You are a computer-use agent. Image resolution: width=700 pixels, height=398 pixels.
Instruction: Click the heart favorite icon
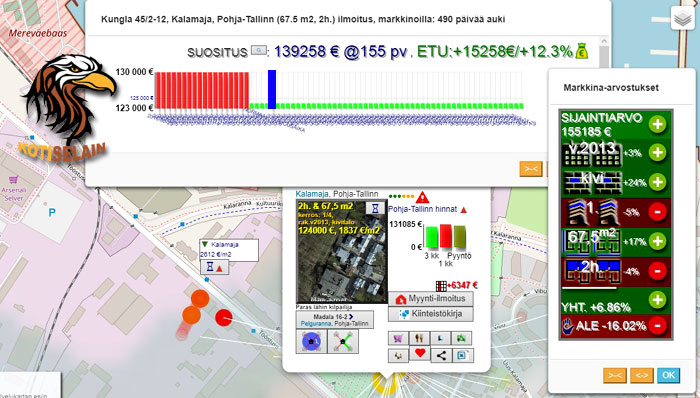[420, 354]
